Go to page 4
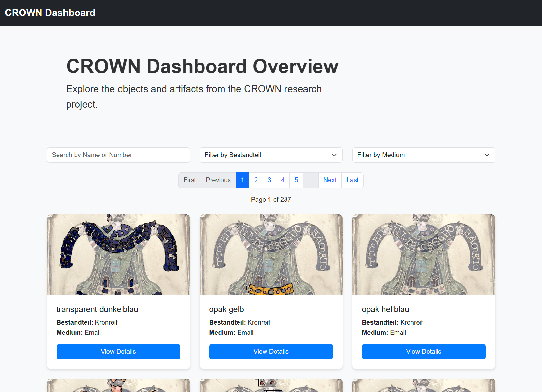Image resolution: width=542 pixels, height=392 pixels. pos(283,180)
